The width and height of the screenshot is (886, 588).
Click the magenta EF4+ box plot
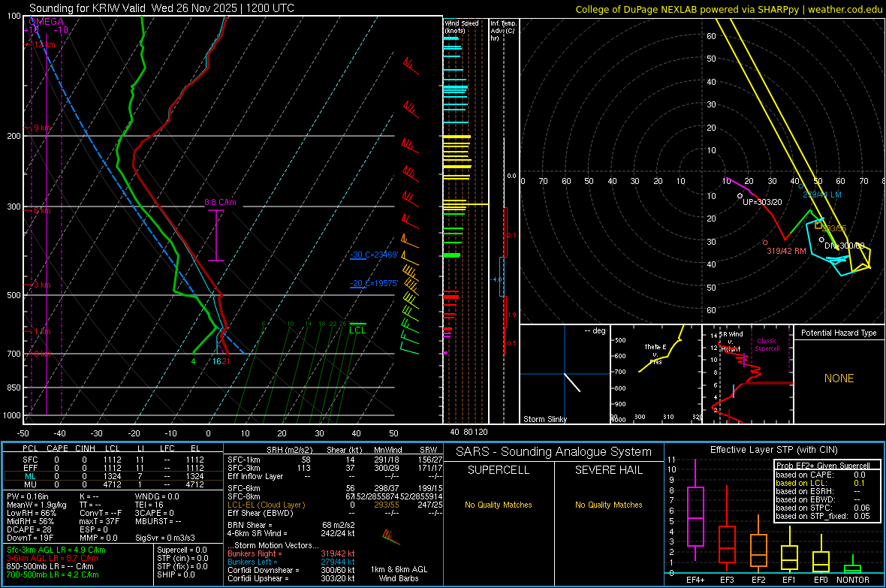tap(695, 510)
